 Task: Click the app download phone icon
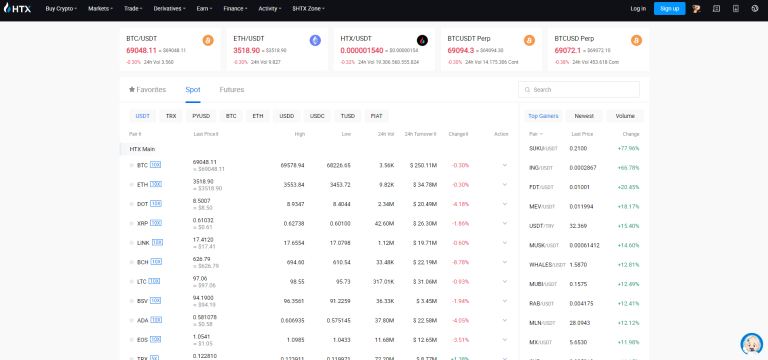tap(735, 8)
